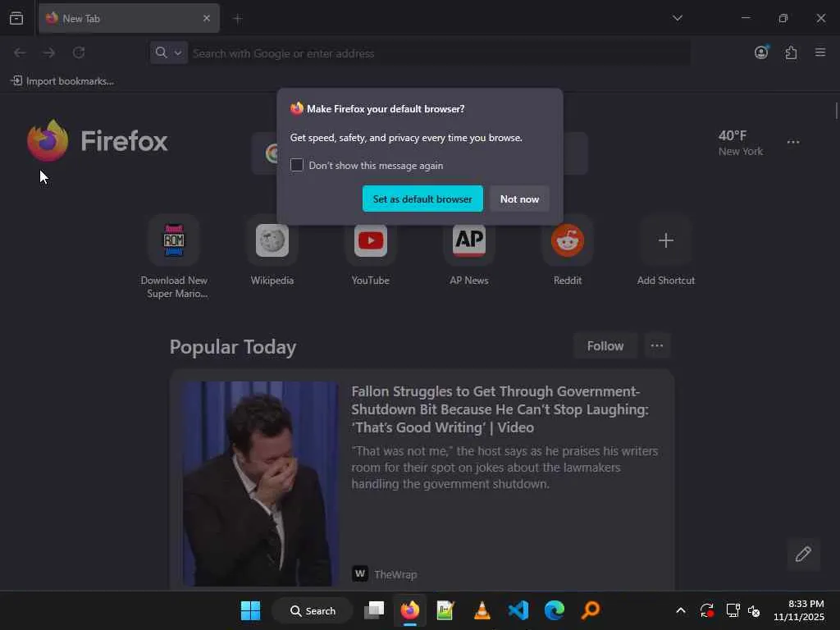This screenshot has height=630, width=840.
Task: Open the Popular Today more options menu
Action: pyautogui.click(x=657, y=346)
